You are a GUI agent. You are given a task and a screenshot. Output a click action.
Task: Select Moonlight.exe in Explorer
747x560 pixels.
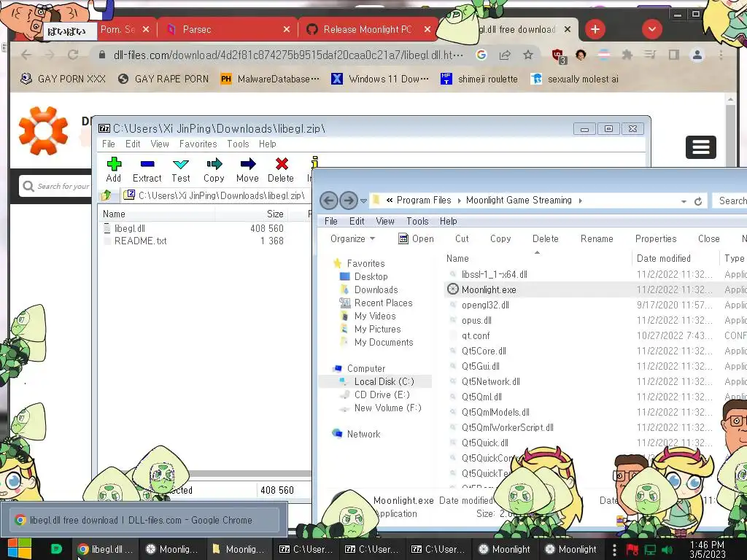pos(489,289)
